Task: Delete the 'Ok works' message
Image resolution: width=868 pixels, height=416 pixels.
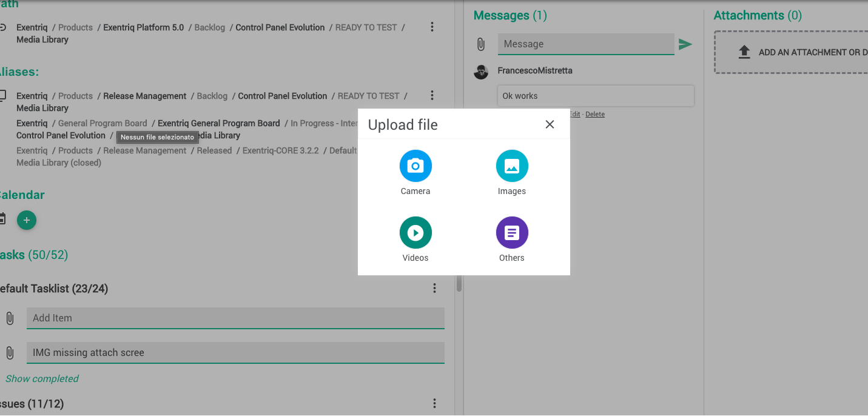Action: coord(595,114)
